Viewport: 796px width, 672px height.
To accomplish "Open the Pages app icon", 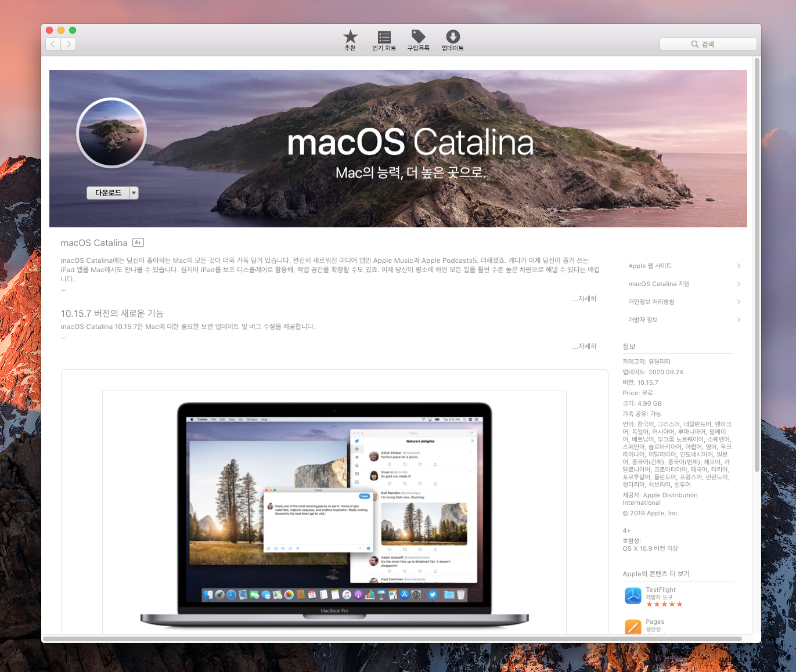I will 633,627.
